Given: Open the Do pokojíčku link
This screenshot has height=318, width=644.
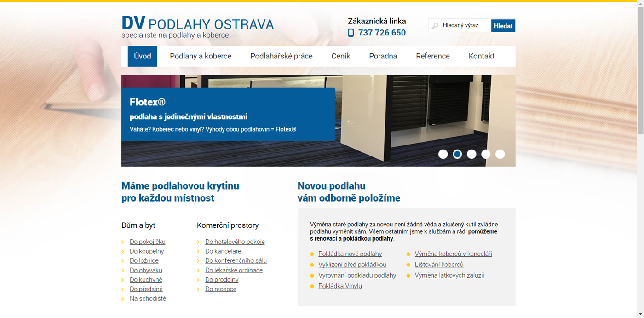Looking at the screenshot, I should click(x=147, y=242).
